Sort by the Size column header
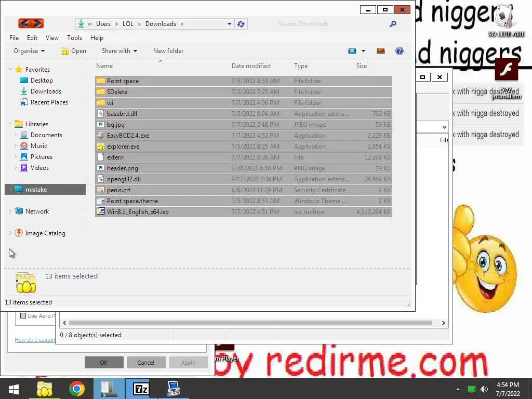 [x=362, y=66]
